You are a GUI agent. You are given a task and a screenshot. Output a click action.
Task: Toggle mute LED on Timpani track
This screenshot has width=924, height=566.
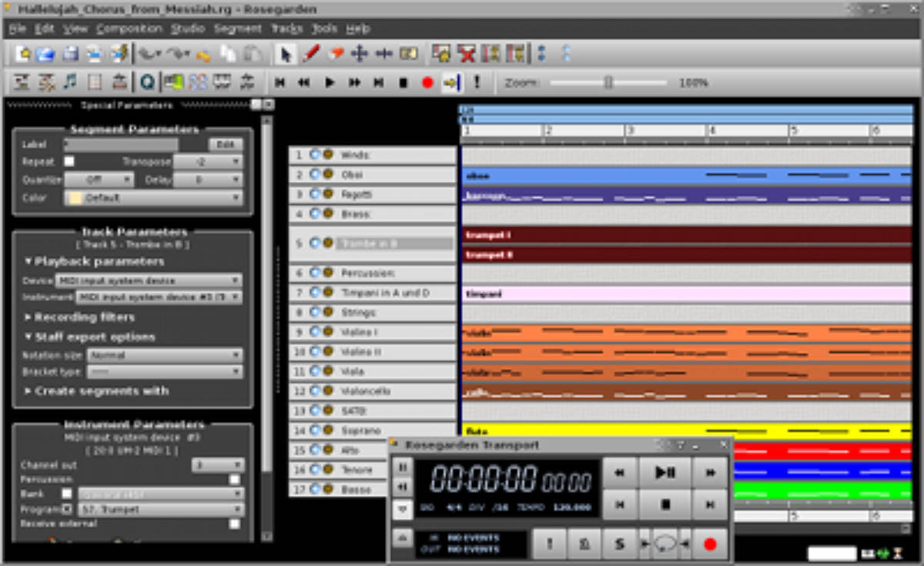[x=315, y=293]
